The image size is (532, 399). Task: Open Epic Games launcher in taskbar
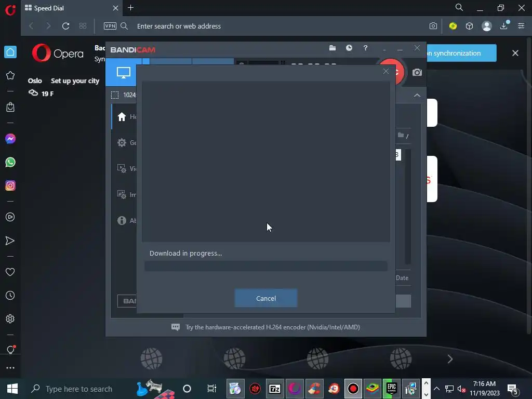[392, 389]
